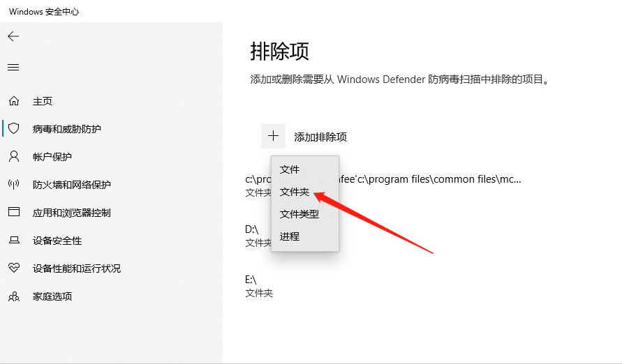Click the person icon for 帐户保护

point(14,156)
